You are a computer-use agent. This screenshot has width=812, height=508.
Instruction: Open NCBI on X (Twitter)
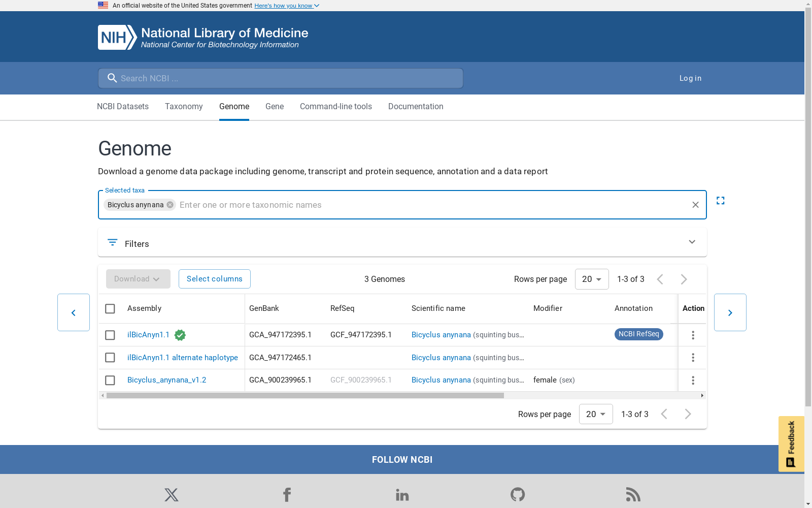[172, 495]
